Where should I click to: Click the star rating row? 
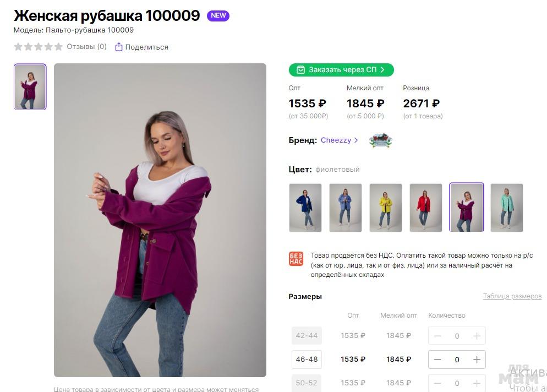pos(38,47)
